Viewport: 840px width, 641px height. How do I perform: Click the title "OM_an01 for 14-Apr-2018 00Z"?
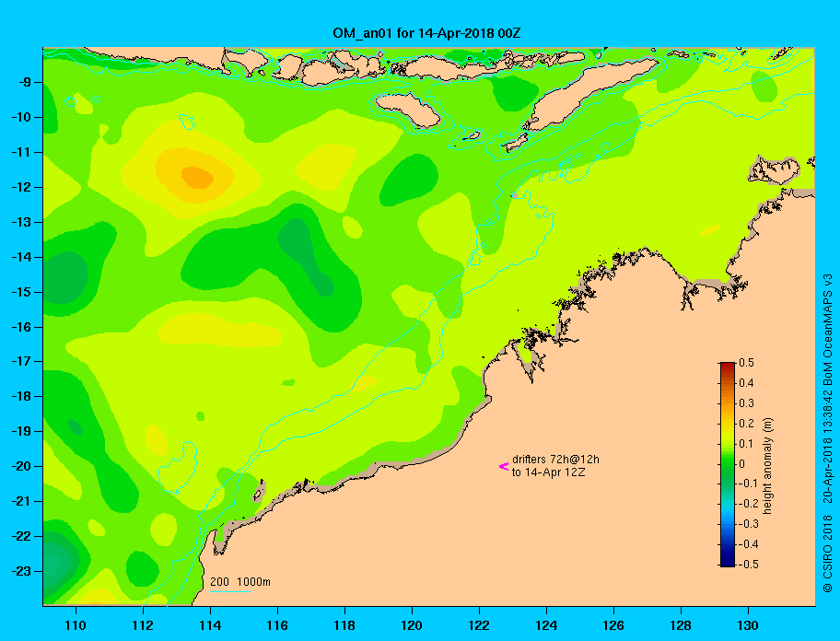[x=426, y=33]
